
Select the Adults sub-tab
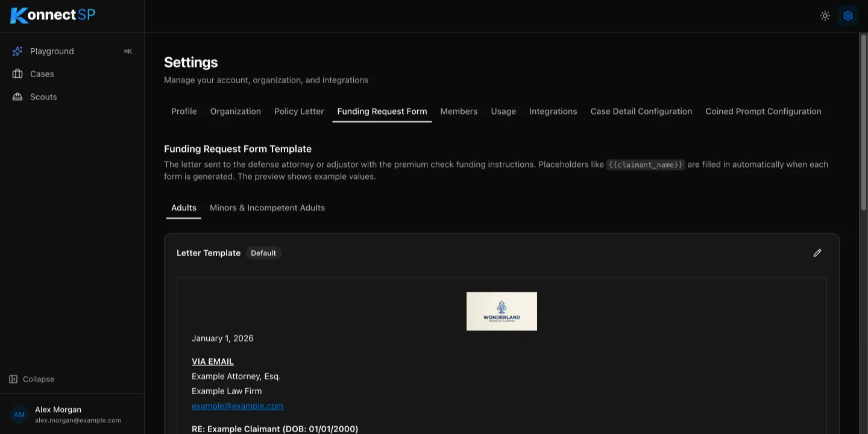tap(184, 208)
